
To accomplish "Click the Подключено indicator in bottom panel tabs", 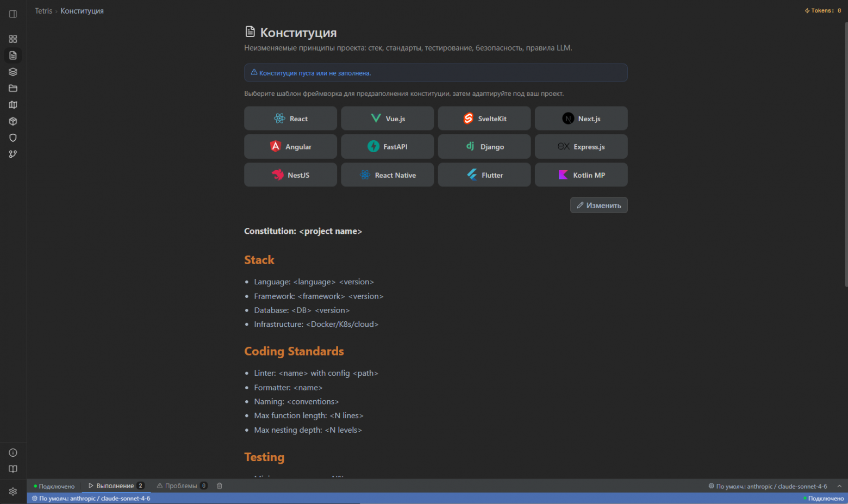I will (54, 486).
